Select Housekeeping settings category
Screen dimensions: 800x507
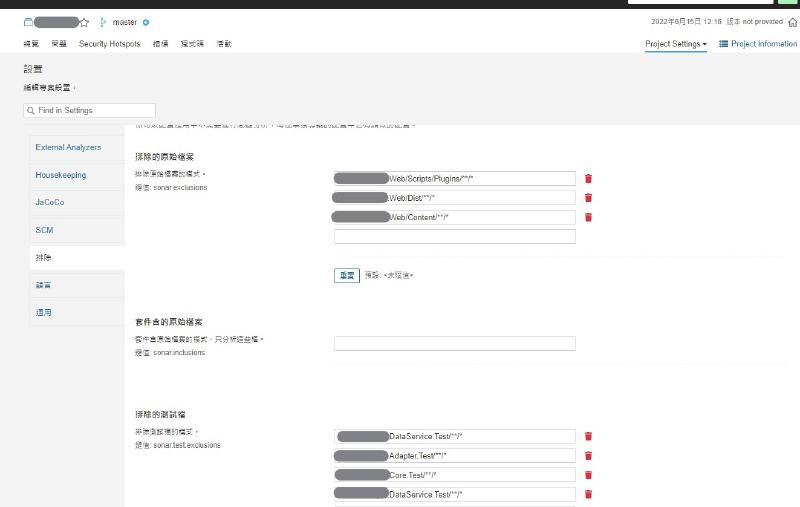click(x=61, y=175)
